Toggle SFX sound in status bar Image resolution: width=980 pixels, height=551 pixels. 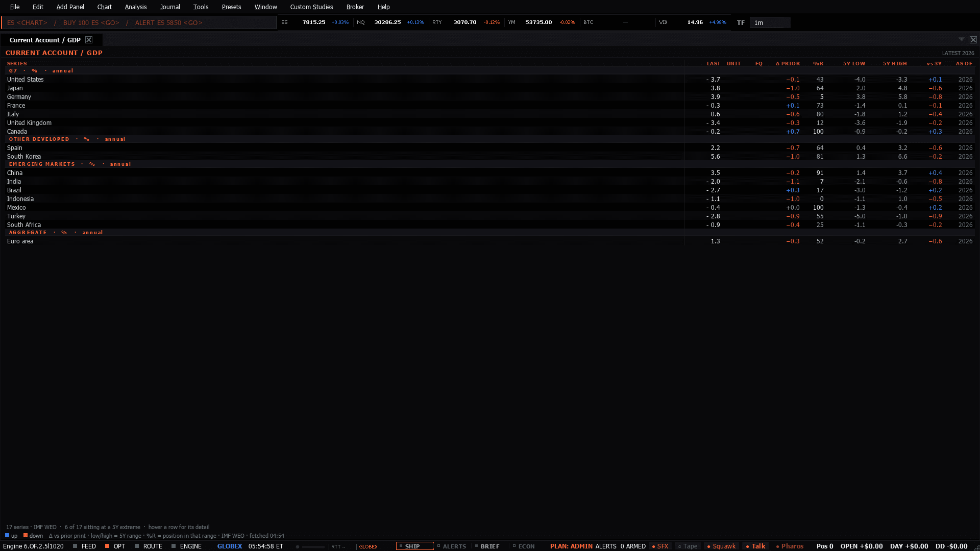(x=660, y=546)
